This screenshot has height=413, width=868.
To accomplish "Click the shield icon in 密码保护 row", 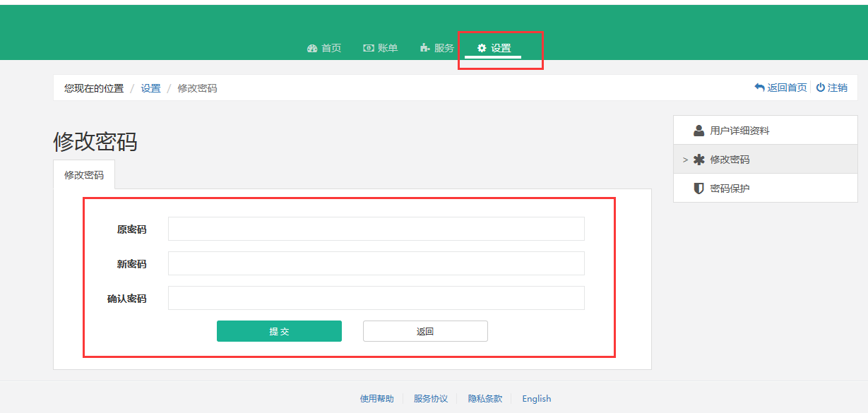I will 699,188.
